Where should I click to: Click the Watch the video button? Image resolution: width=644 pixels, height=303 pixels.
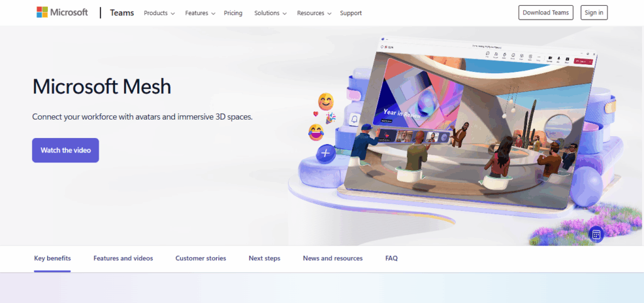[x=65, y=150]
